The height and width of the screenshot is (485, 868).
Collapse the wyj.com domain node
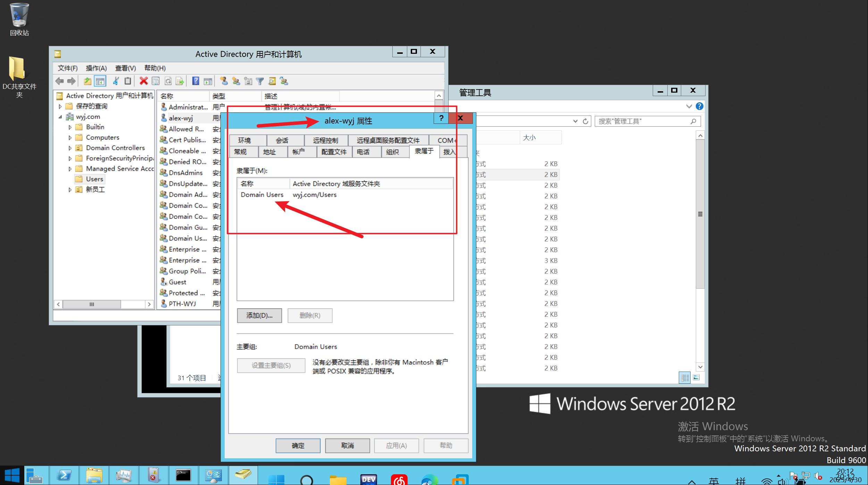pyautogui.click(x=60, y=117)
